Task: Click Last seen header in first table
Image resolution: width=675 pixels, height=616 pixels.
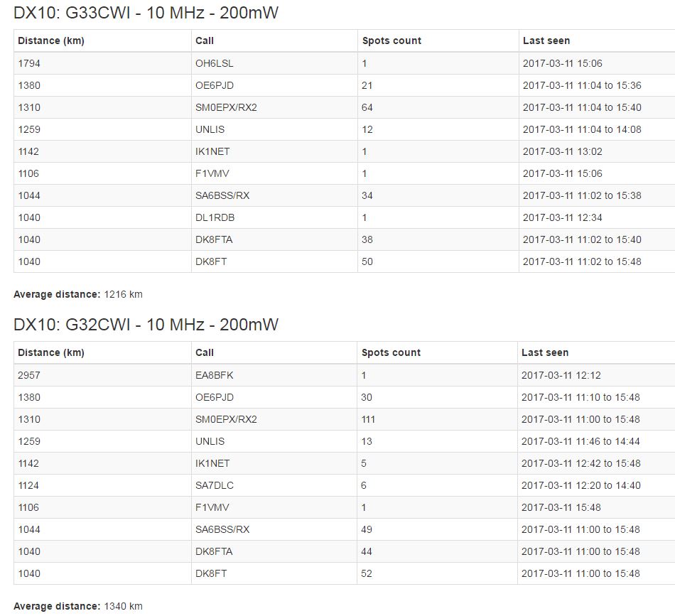Action: (x=546, y=40)
